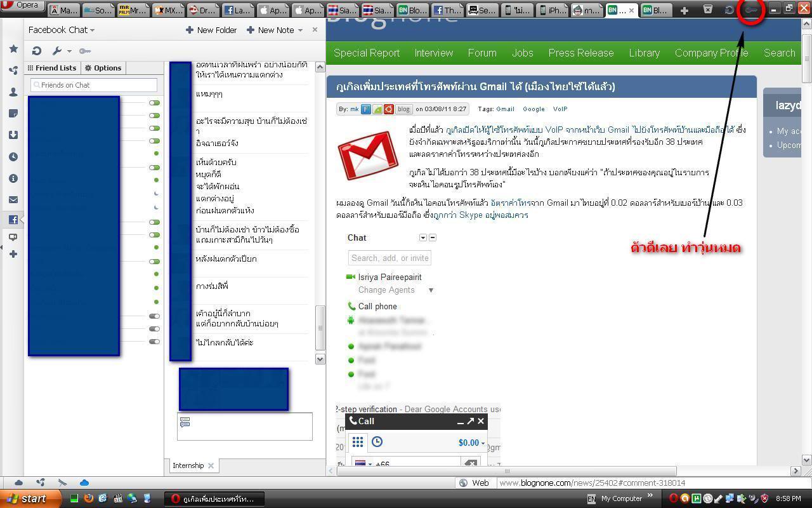Open Forum in green navigation

[x=482, y=53]
